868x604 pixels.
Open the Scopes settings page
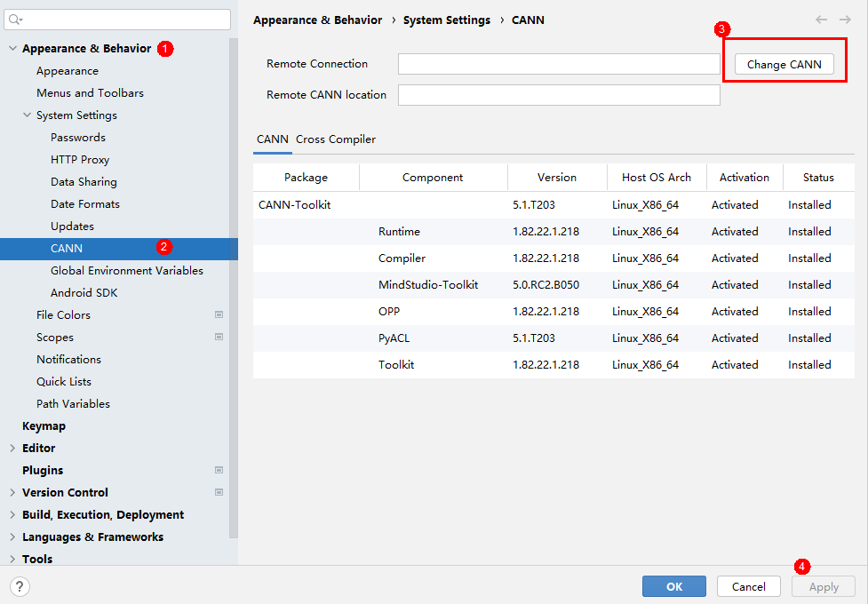pos(55,338)
